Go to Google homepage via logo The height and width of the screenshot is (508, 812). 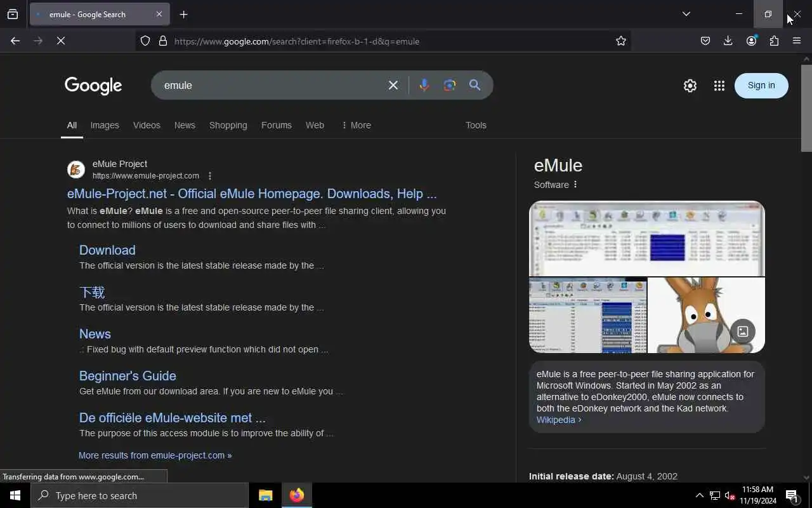click(x=93, y=86)
